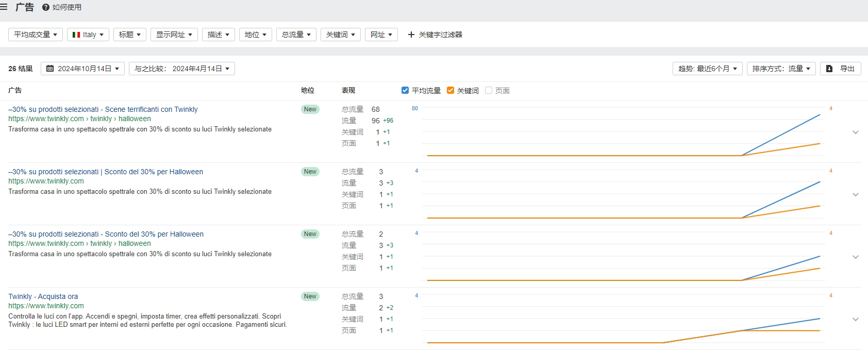Screen dimensions: 868x350
Task: Expand the Twinkly - Acquista ora row
Action: tap(856, 319)
